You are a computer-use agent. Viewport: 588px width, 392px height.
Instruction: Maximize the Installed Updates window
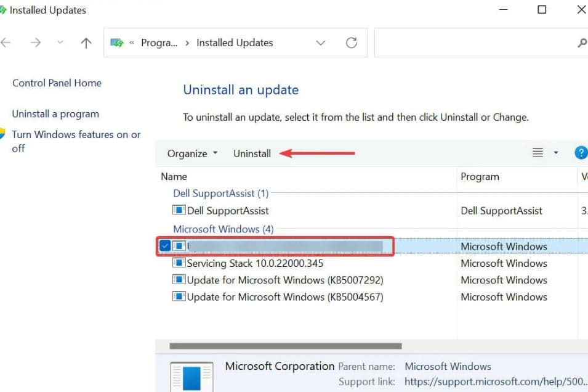click(x=542, y=9)
